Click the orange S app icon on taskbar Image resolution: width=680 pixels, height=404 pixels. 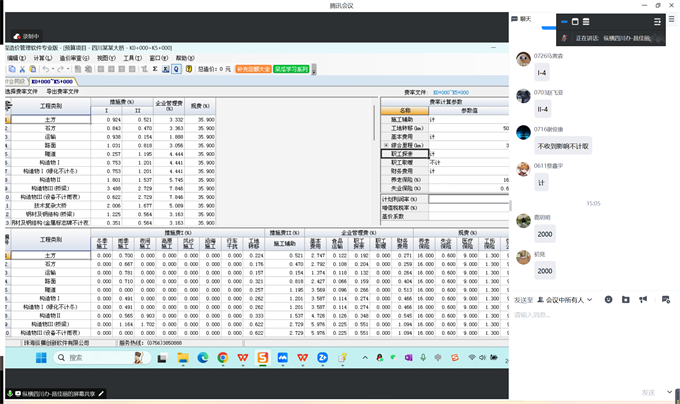click(262, 358)
